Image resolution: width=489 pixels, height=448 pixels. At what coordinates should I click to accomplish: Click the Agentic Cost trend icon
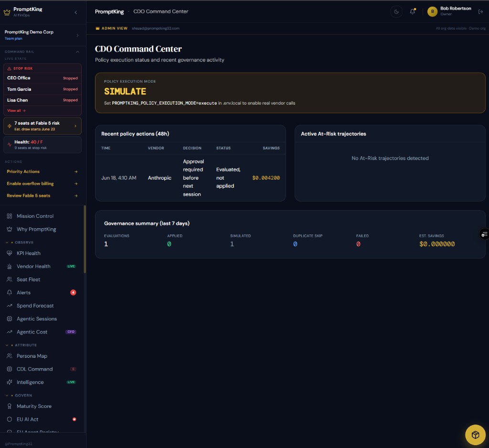[x=10, y=332]
